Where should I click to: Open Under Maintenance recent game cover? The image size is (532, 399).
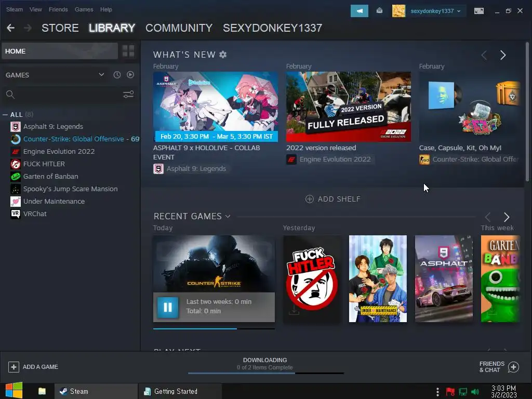click(x=378, y=278)
